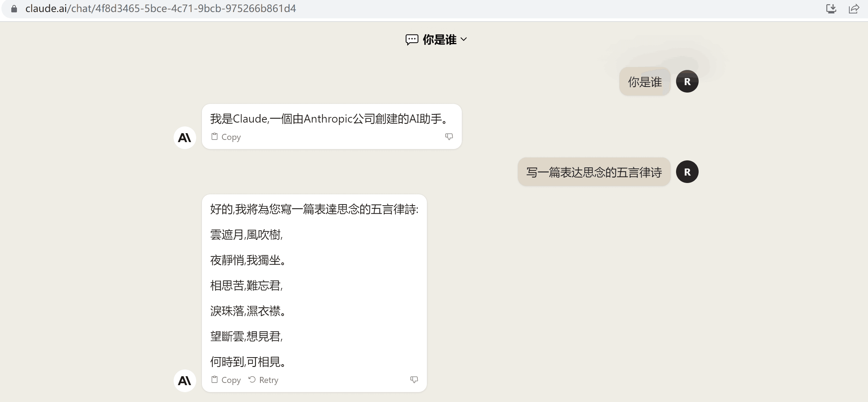Click the R avatar next to the poem request

coord(687,172)
